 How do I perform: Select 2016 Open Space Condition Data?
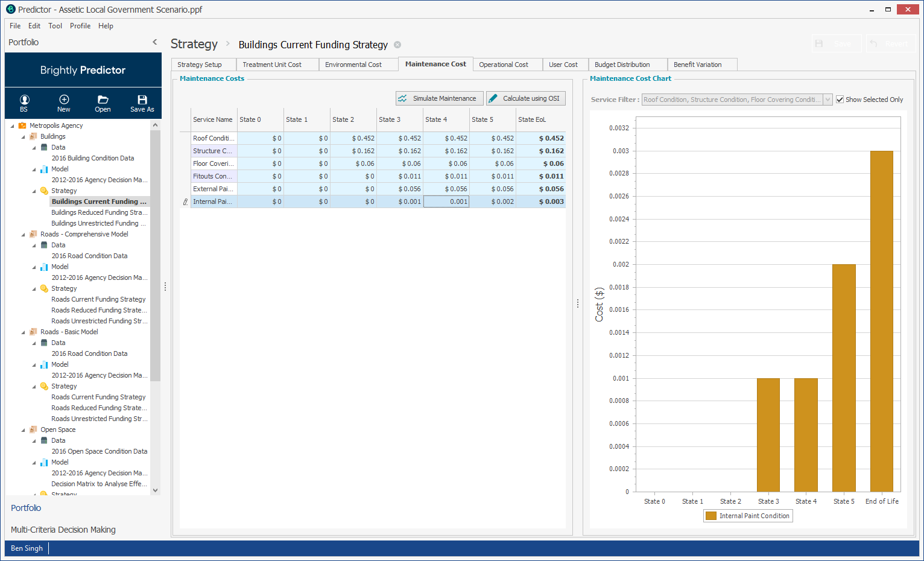tap(100, 451)
